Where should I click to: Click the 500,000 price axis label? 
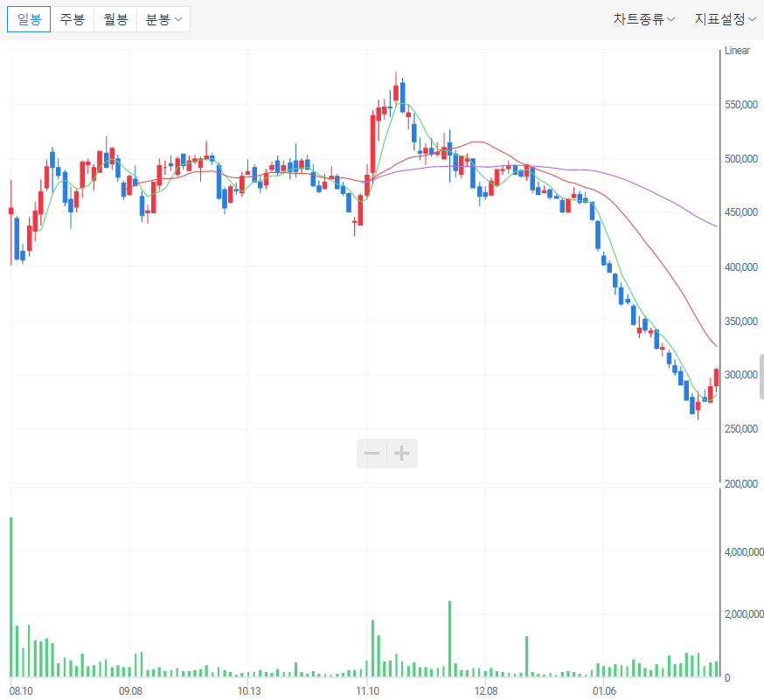[x=741, y=159]
